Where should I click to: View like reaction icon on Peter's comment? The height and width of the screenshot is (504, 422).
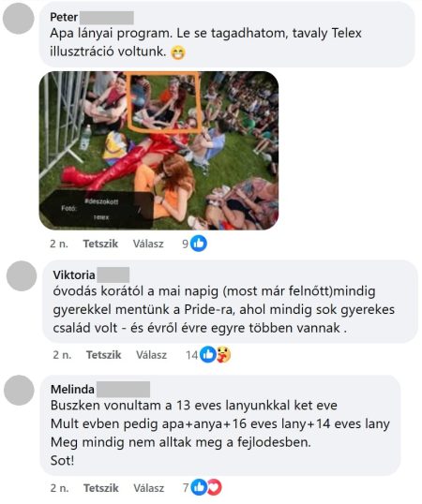click(199, 244)
